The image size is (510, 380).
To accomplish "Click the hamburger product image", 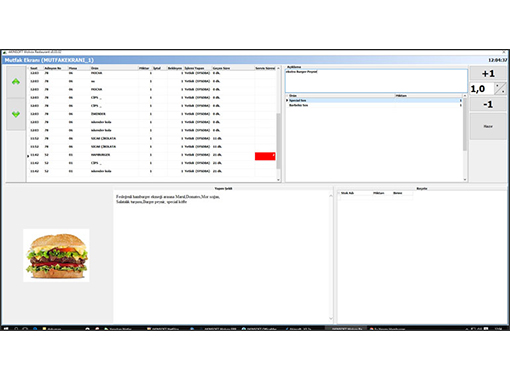I will click(x=56, y=255).
